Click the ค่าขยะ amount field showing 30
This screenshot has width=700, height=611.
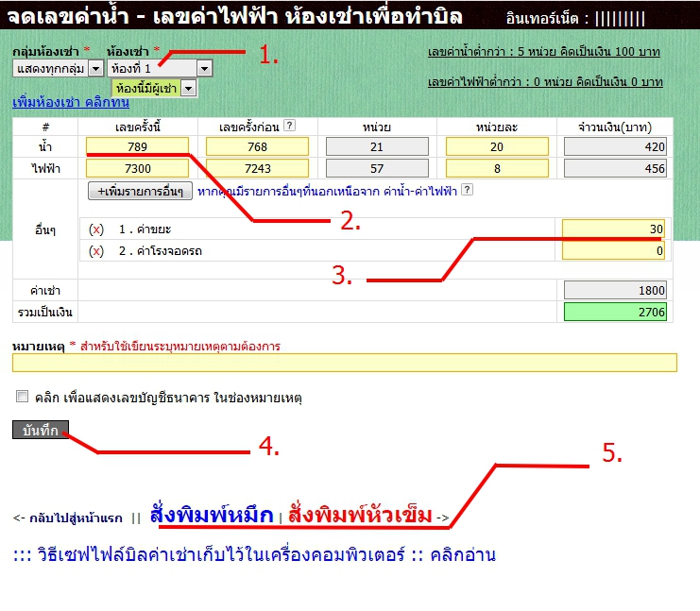614,229
